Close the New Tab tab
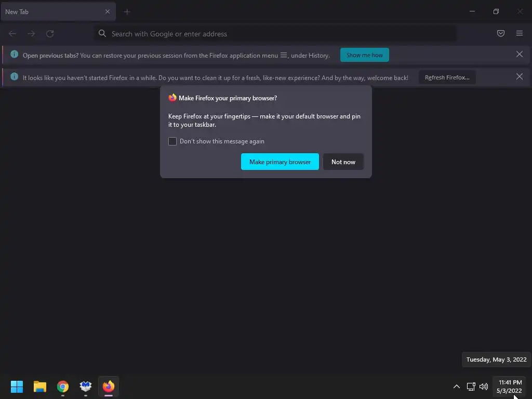This screenshot has width=532, height=399. 107,11
